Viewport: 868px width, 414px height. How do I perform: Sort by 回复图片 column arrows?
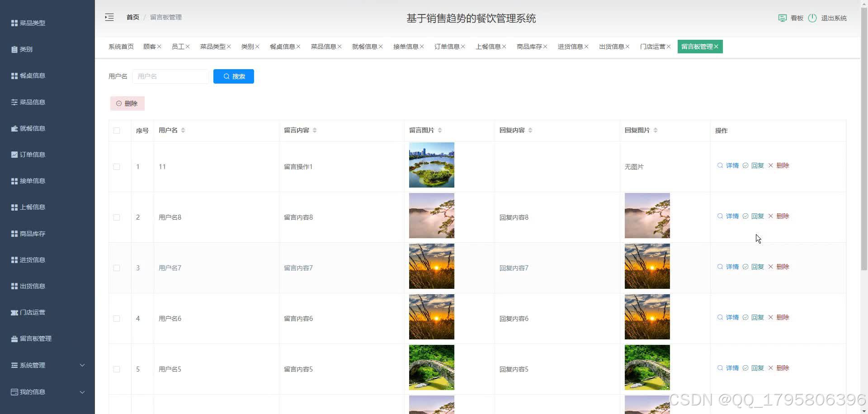(656, 130)
